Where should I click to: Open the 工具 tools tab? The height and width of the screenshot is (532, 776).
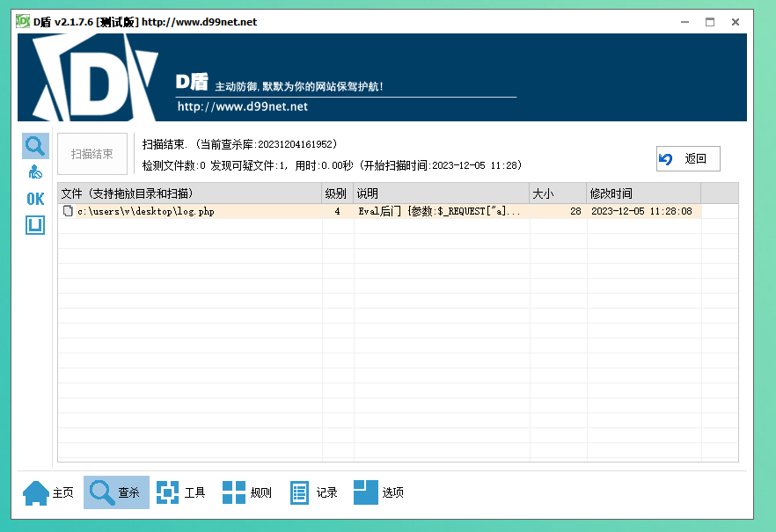click(180, 492)
